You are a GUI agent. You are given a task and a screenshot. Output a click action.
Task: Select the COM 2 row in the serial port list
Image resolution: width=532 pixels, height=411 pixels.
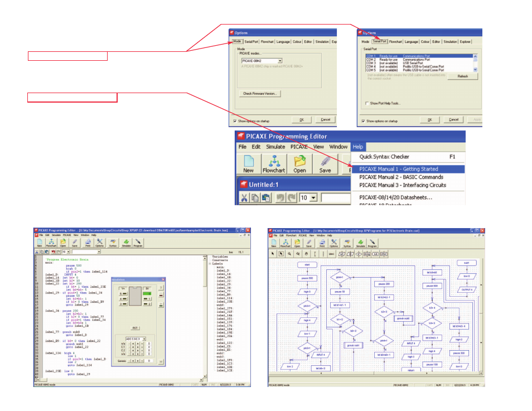419,60
